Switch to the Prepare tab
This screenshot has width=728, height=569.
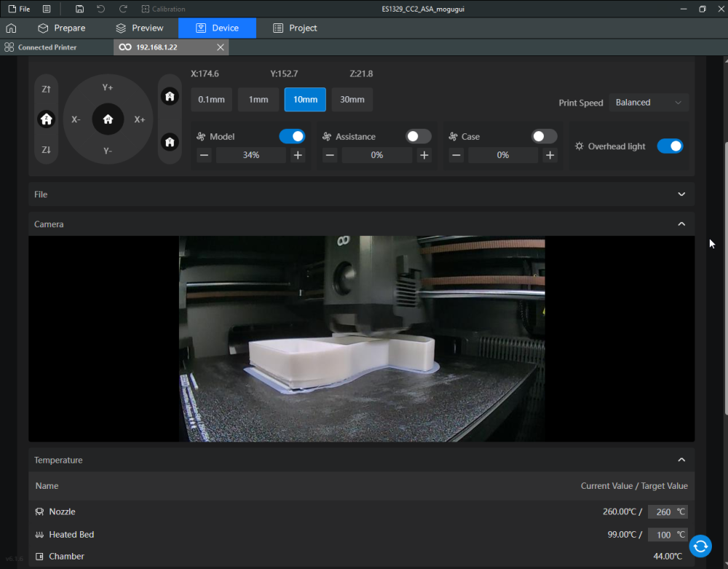point(62,28)
